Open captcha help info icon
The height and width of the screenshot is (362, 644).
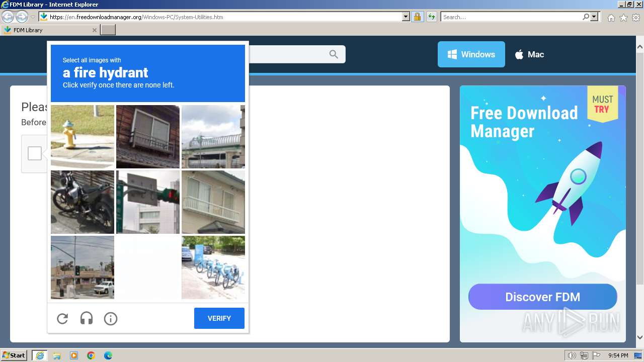[111, 318]
